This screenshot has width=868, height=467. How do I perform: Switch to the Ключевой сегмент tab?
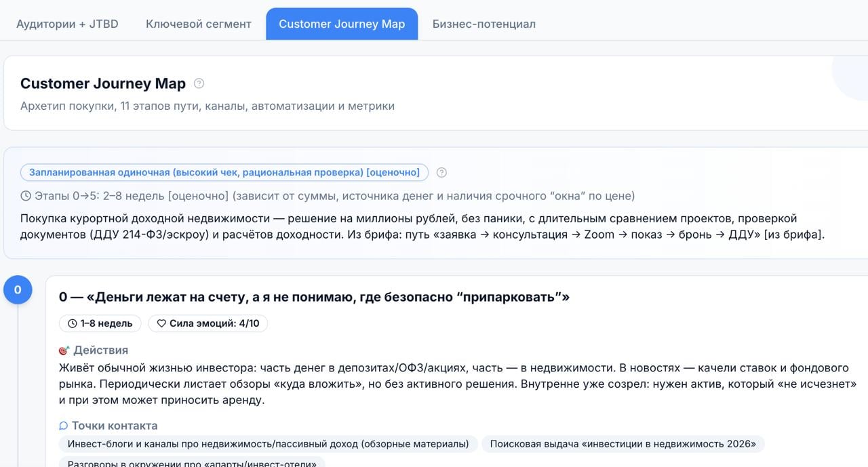click(x=198, y=24)
